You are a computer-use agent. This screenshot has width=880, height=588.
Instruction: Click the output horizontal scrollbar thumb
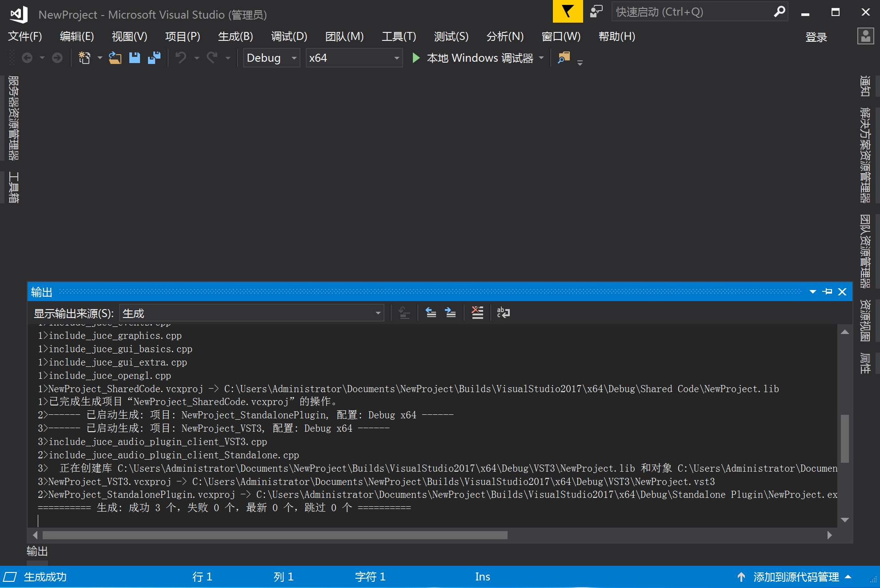pyautogui.click(x=275, y=535)
